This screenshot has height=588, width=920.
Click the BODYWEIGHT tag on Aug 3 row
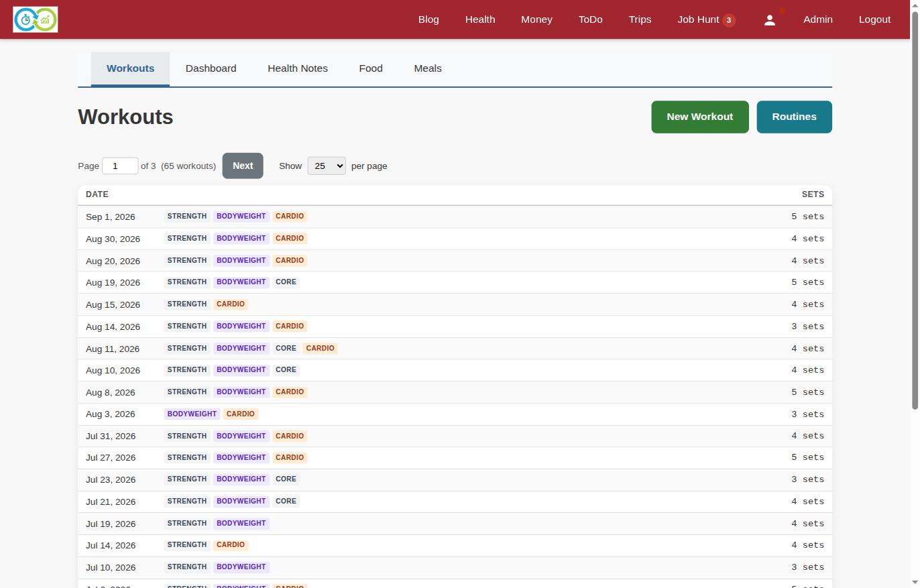click(192, 414)
